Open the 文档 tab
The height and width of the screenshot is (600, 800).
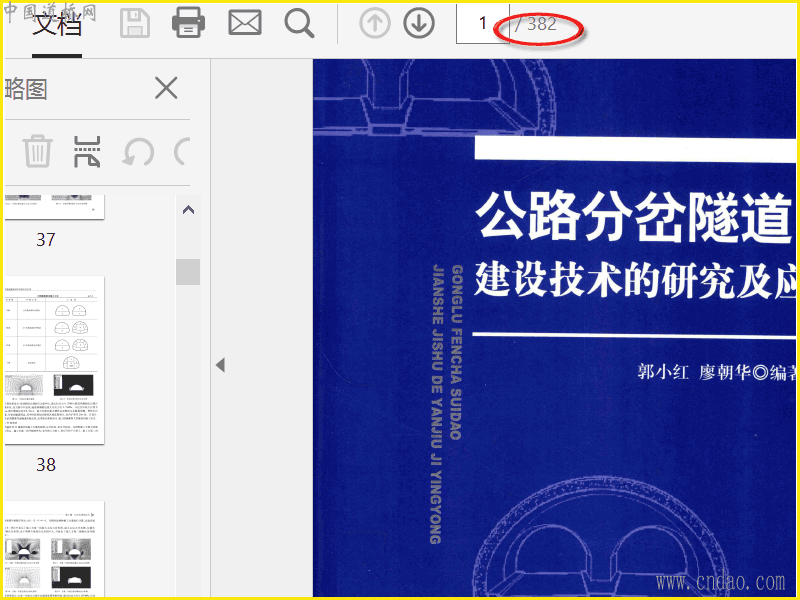(x=57, y=24)
